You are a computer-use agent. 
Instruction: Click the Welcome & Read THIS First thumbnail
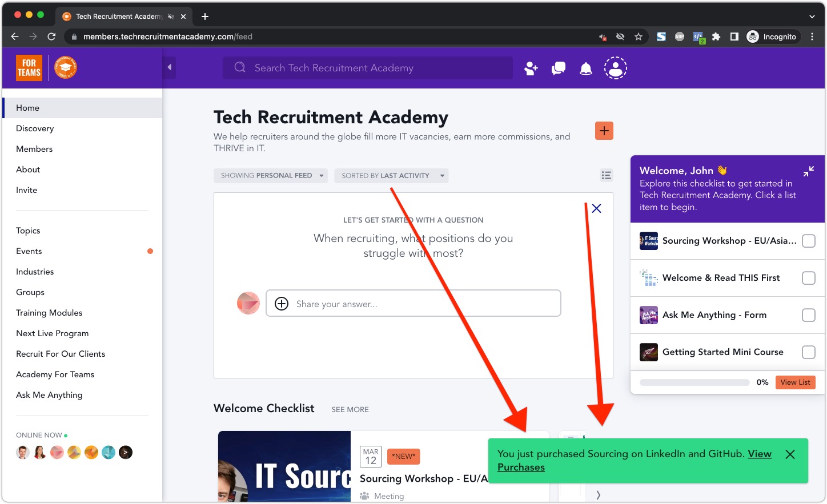pos(649,278)
